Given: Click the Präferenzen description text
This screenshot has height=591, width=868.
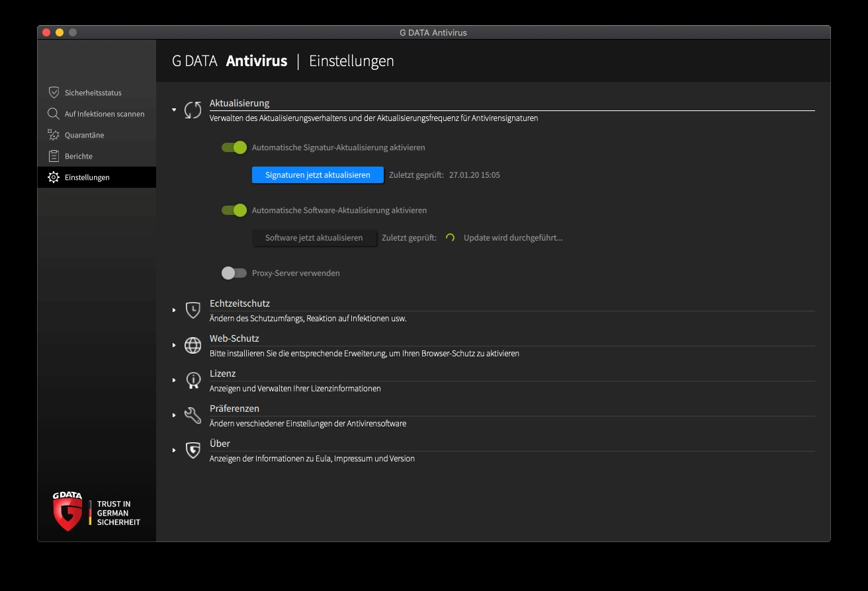Looking at the screenshot, I should (308, 424).
